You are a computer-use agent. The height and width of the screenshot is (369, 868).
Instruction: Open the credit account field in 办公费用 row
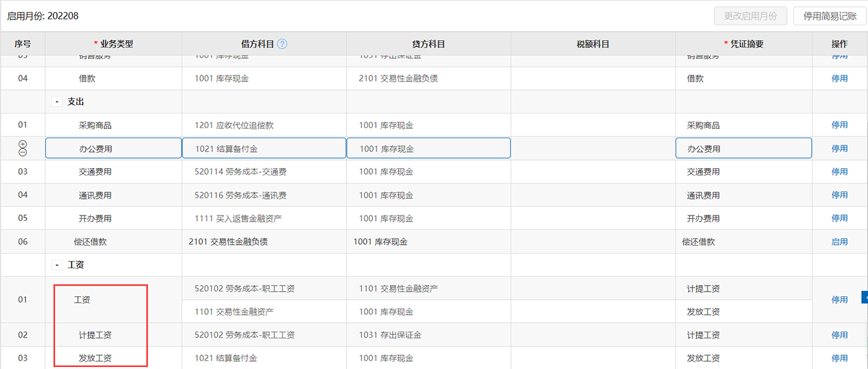(428, 148)
